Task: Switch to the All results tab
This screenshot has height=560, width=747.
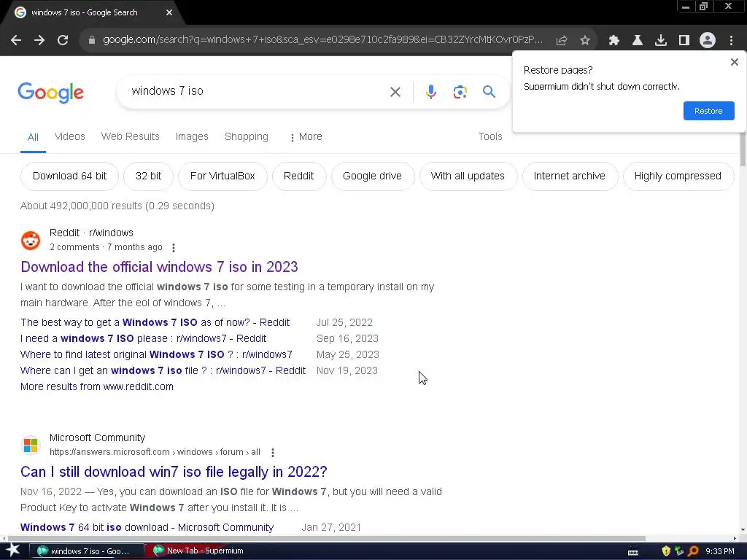Action: [x=33, y=137]
